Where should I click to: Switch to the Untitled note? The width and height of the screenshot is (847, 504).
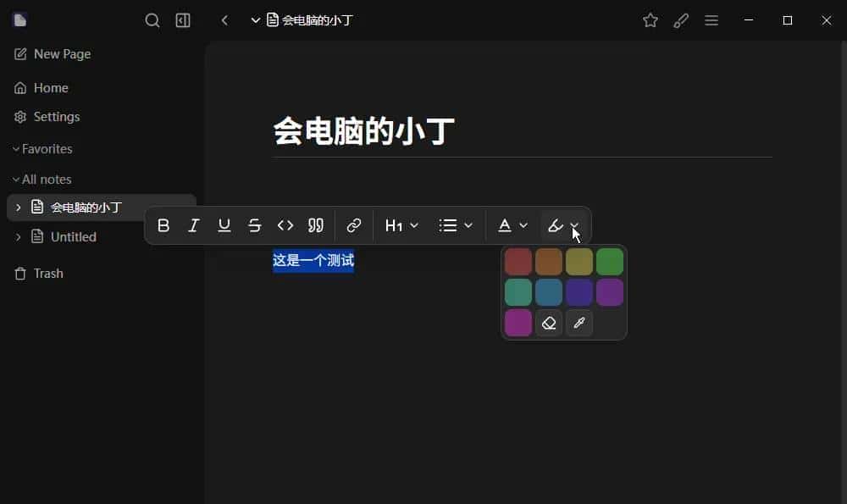[x=75, y=236]
